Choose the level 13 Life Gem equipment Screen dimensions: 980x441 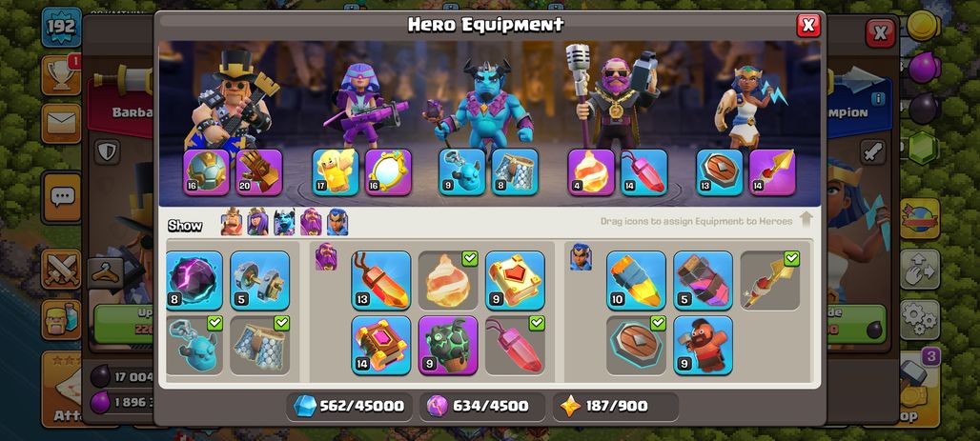click(x=380, y=280)
